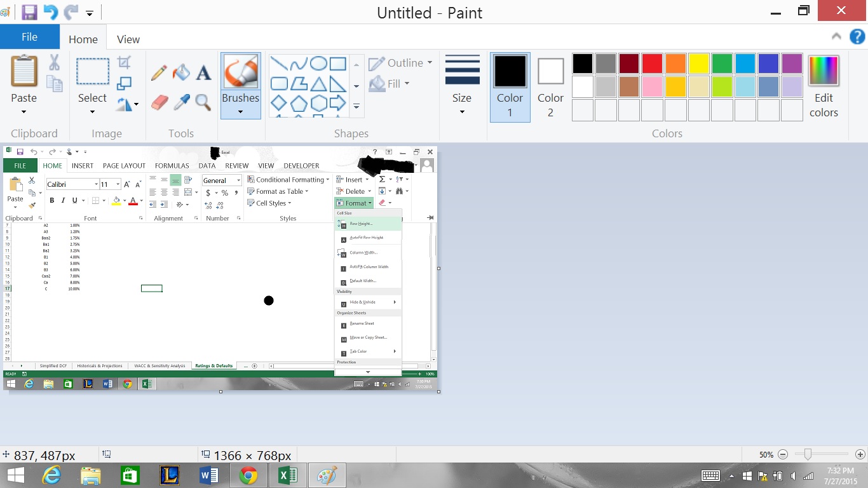Screen dimensions: 868x488
Task: Select the Color picker eyedropper tool
Action: 182,102
